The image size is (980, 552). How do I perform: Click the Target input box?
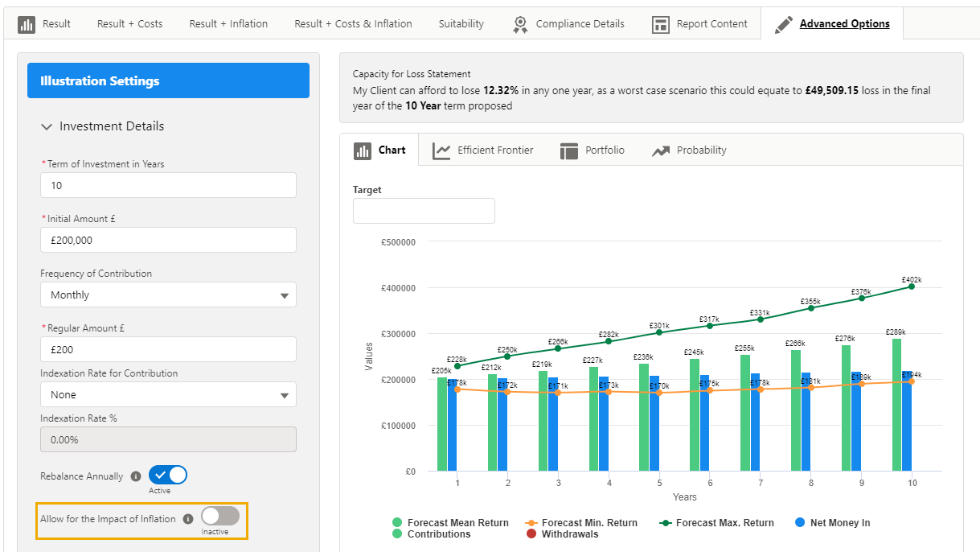424,211
